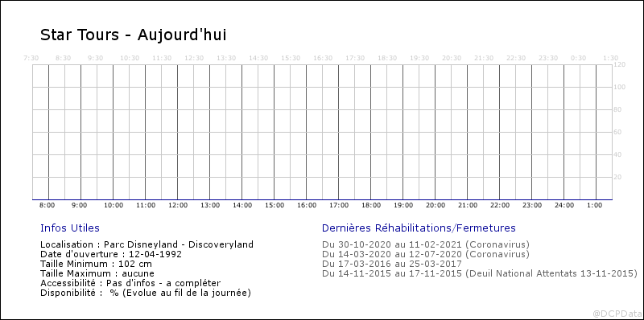Open the Infos Utiles heading
644x320 pixels.
coord(70,228)
